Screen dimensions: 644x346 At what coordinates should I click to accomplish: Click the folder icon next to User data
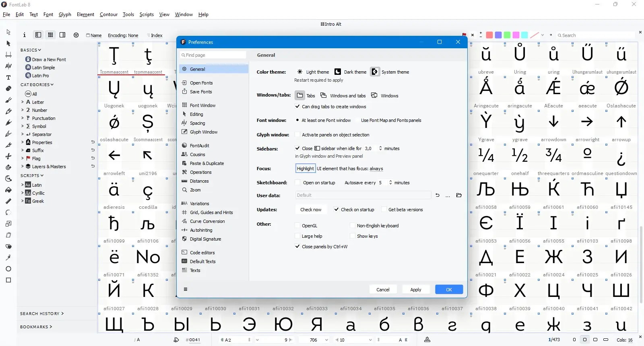click(459, 195)
